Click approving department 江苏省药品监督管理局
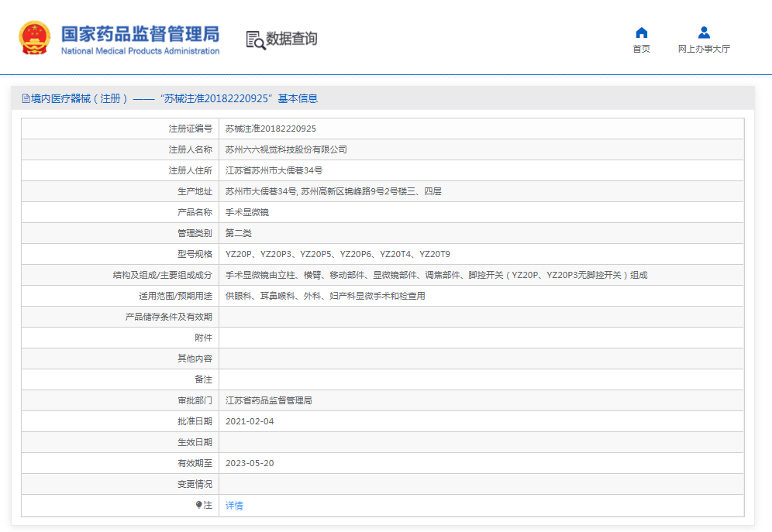The image size is (772, 532). pos(268,400)
